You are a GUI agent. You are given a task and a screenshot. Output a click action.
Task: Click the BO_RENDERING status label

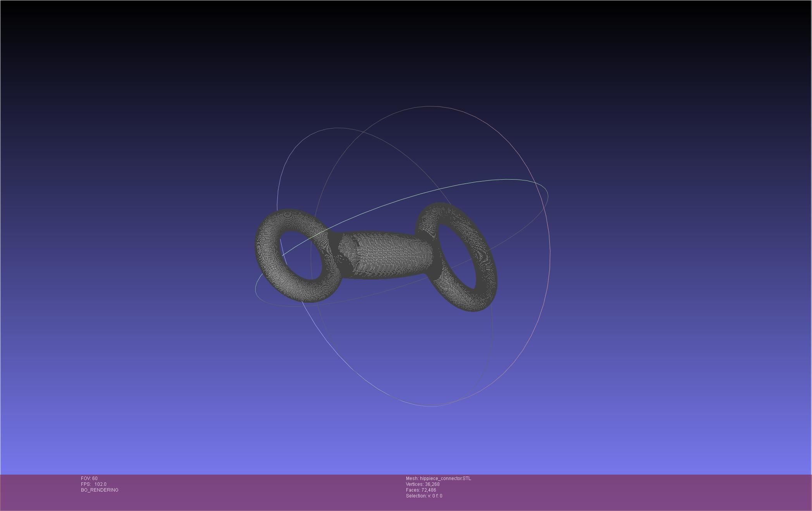(x=100, y=490)
